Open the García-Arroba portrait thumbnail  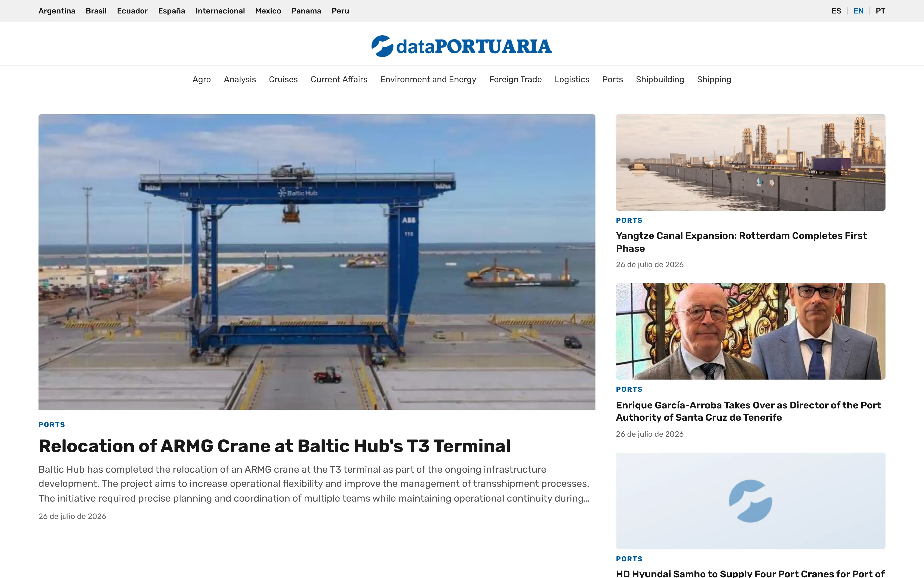coord(750,331)
